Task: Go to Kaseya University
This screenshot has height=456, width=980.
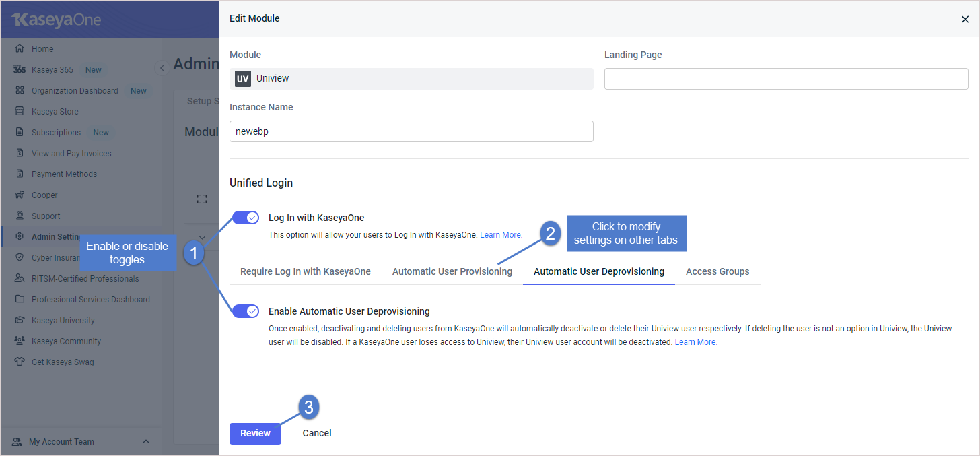Action: pyautogui.click(x=63, y=320)
